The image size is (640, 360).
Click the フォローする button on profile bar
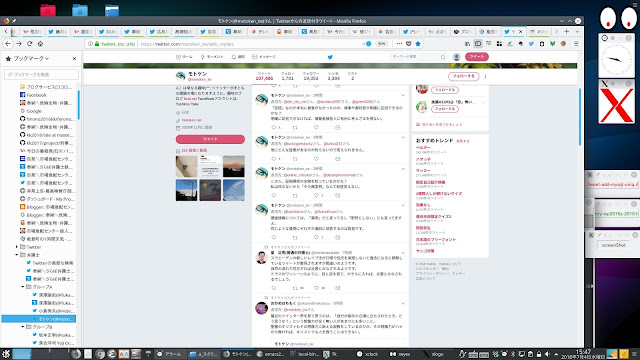[x=463, y=76]
